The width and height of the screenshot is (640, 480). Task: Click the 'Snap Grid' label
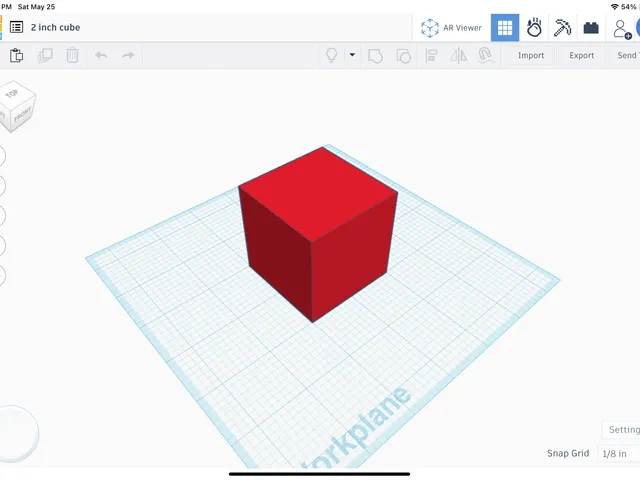[568, 453]
